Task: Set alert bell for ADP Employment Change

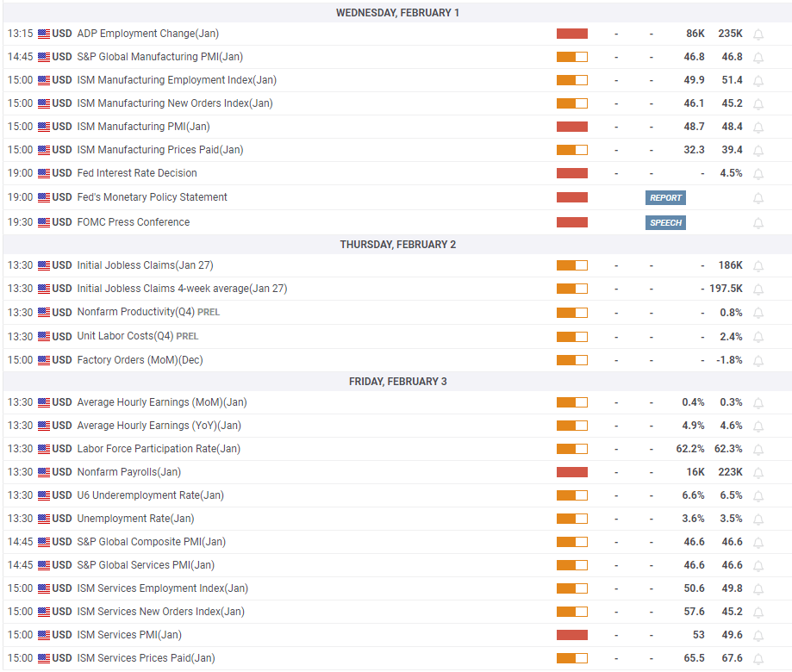Action: (x=758, y=34)
